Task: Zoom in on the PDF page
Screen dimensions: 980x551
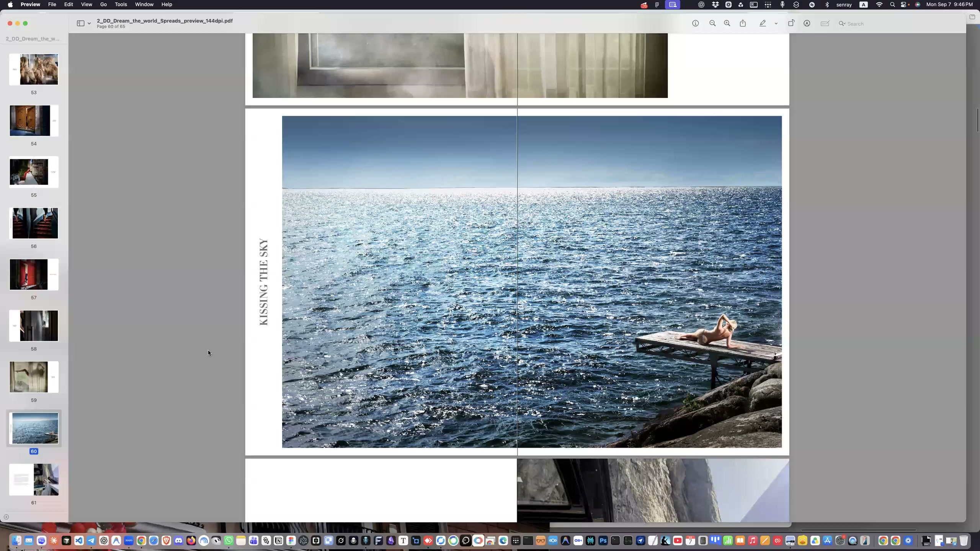Action: (x=727, y=23)
